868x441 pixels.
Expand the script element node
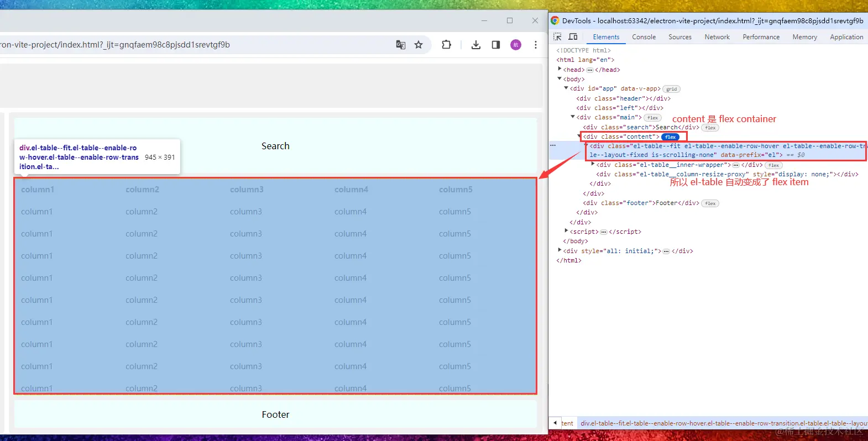[566, 231]
